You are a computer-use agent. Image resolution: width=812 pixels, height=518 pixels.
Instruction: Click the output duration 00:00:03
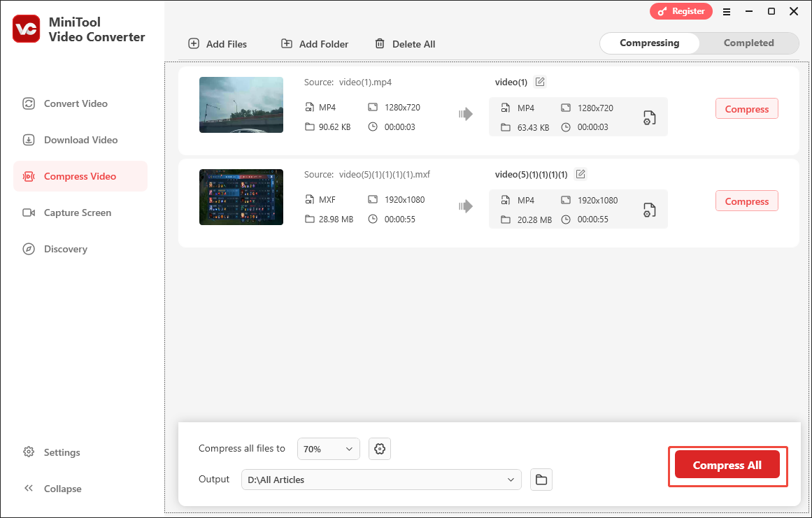pyautogui.click(x=593, y=127)
